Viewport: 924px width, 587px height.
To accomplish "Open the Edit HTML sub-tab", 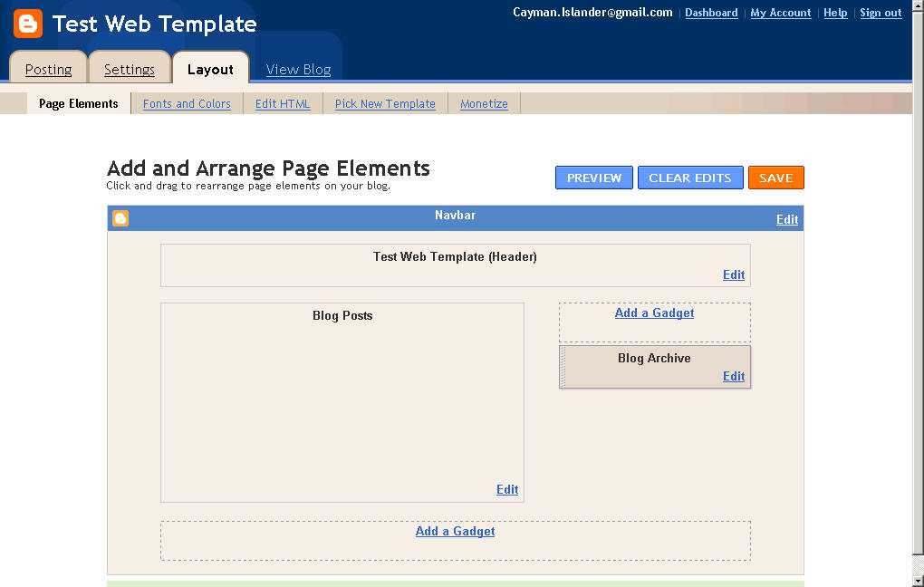I will pyautogui.click(x=283, y=104).
